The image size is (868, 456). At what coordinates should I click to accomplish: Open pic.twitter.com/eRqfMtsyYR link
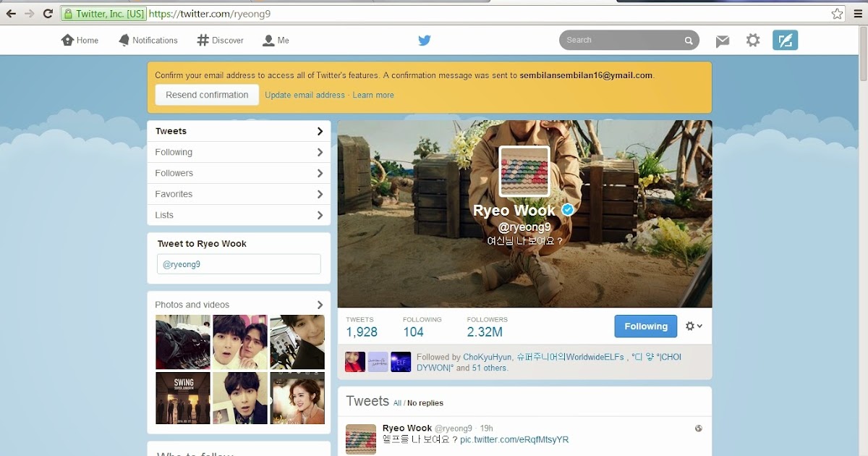point(514,439)
